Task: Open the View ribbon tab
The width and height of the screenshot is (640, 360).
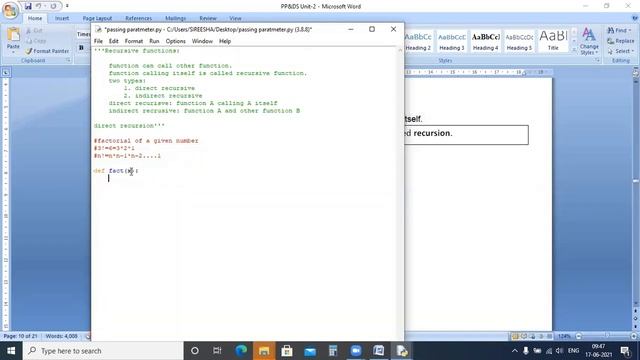Action: 235,18
